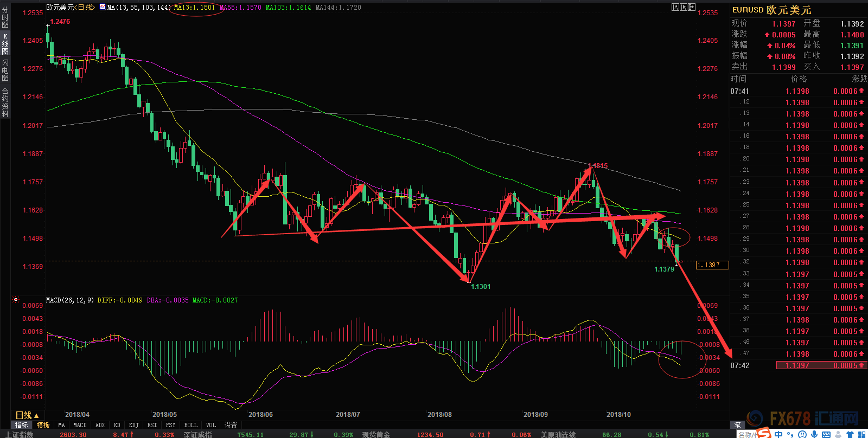Click the MA103:1.1614 legend value
This screenshot has height=438, width=868.
point(288,7)
